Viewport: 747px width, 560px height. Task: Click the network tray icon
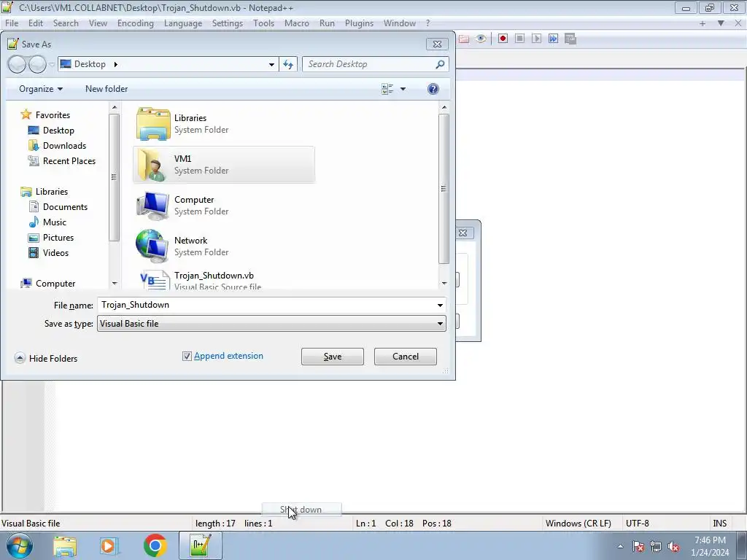tap(656, 547)
